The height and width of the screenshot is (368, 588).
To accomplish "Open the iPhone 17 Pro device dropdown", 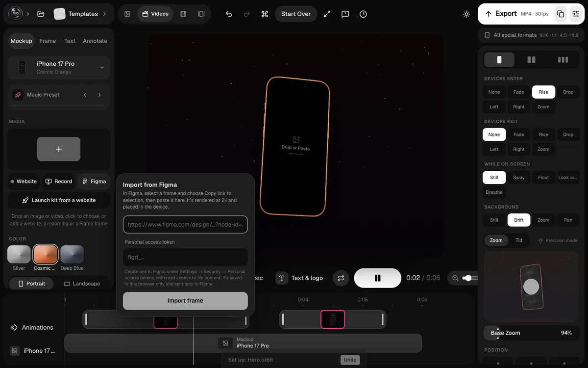I will coord(59,67).
